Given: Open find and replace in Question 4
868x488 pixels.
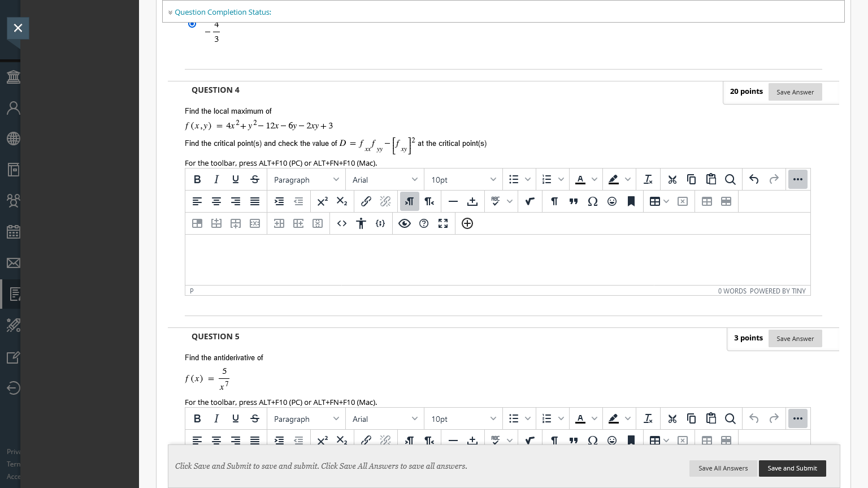Looking at the screenshot, I should coord(730,179).
